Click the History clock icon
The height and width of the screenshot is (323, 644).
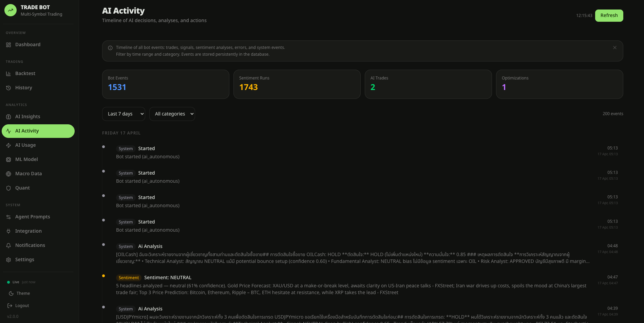coord(8,88)
